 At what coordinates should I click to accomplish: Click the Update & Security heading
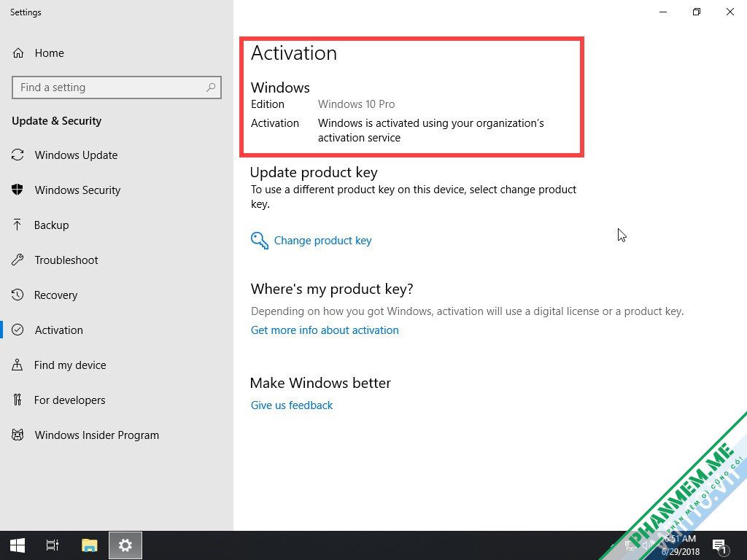57,121
